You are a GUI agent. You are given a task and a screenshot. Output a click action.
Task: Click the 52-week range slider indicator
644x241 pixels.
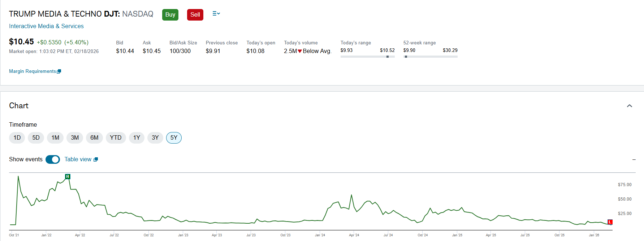[406, 57]
